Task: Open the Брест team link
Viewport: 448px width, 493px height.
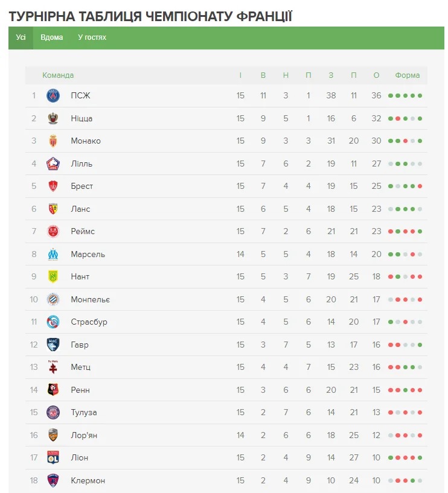Action: (x=82, y=186)
